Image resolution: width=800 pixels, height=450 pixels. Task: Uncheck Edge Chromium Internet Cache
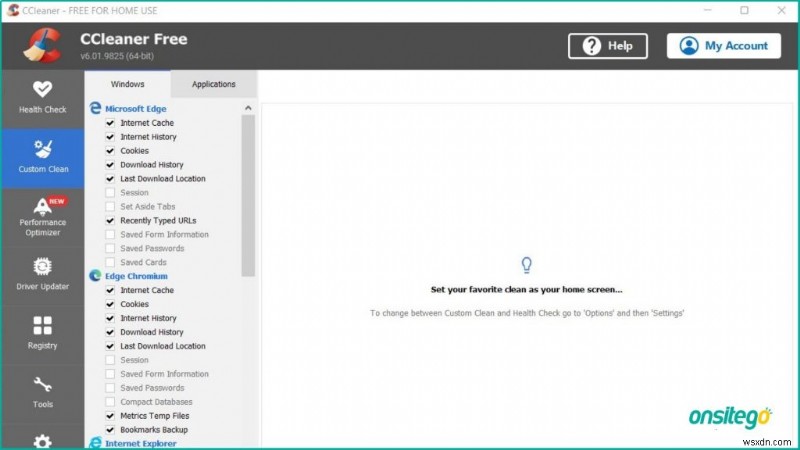point(110,290)
